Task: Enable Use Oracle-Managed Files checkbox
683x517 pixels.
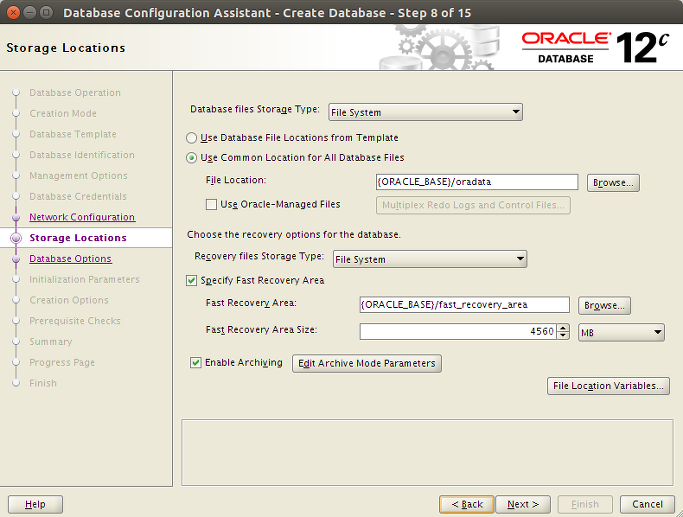Action: point(211,204)
